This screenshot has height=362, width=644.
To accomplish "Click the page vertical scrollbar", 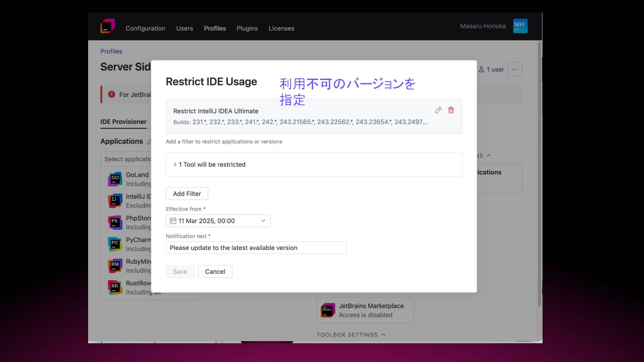I will 539,174.
